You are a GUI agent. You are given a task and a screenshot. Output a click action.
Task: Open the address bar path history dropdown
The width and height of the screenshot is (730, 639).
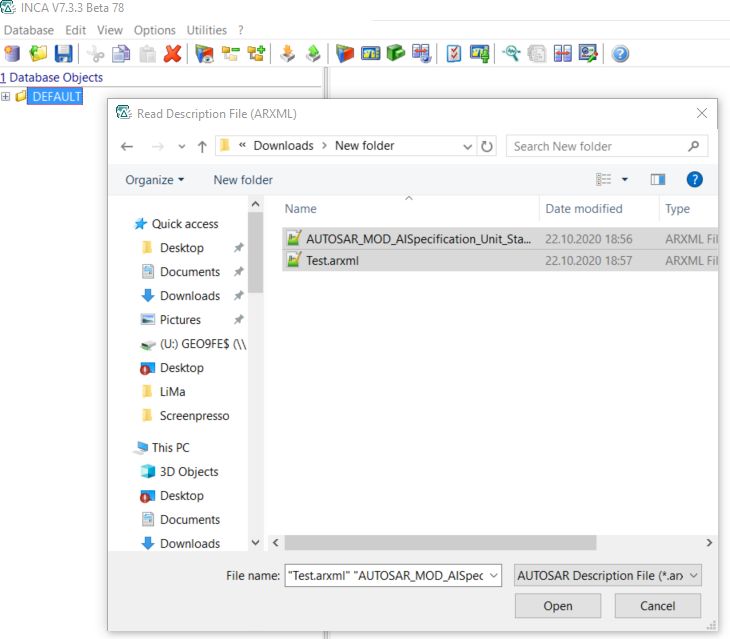(467, 147)
